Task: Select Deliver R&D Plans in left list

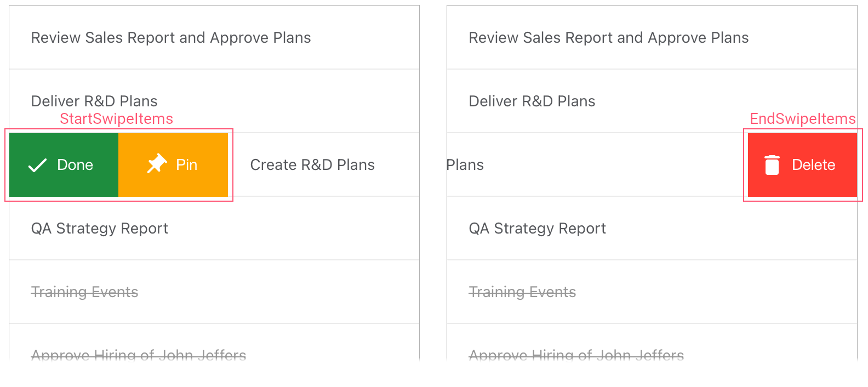Action: click(x=94, y=101)
